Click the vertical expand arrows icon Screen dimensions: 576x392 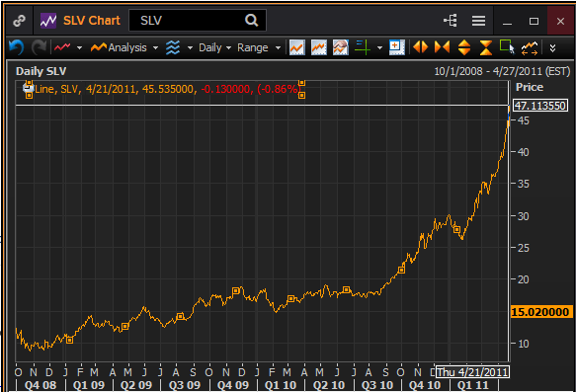click(x=464, y=47)
